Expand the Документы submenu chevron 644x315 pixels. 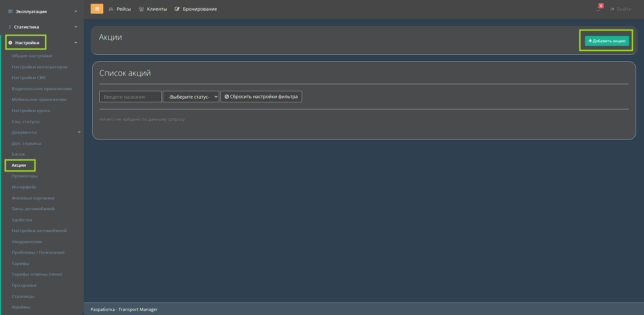(79, 132)
